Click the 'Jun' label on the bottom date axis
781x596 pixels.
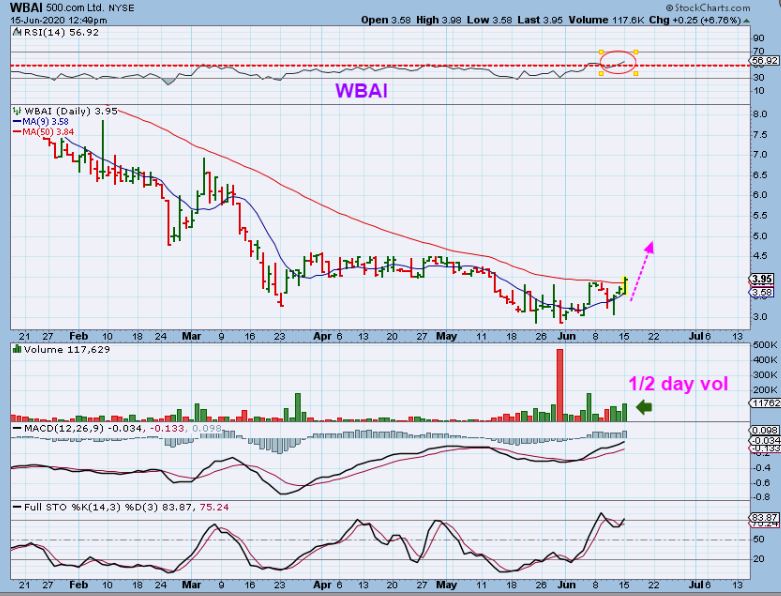pyautogui.click(x=566, y=585)
